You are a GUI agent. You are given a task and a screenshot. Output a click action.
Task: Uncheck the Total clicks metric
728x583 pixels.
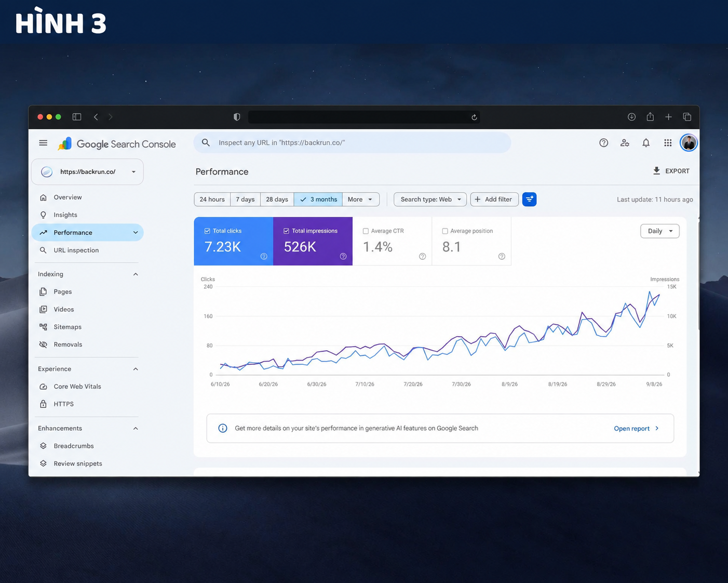[x=207, y=231]
